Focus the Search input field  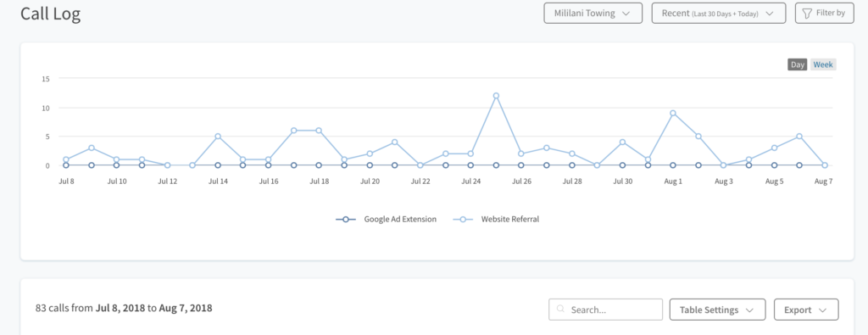[605, 310]
